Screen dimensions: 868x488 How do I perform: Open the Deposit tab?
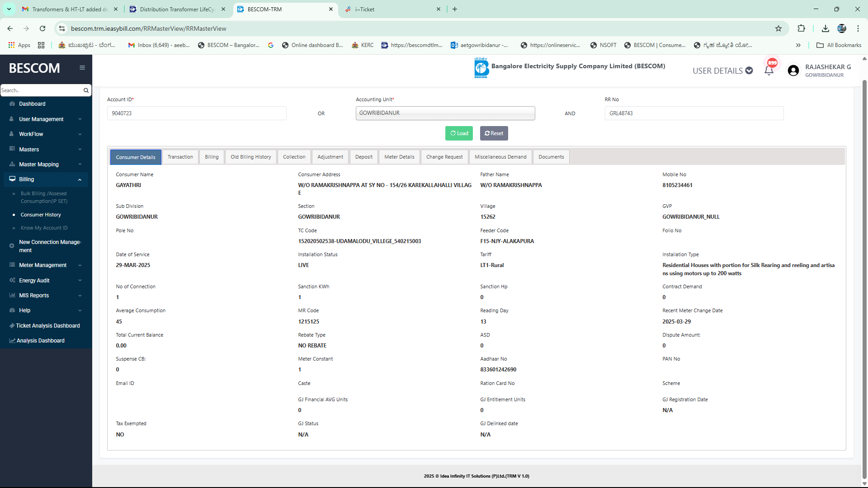pos(364,157)
